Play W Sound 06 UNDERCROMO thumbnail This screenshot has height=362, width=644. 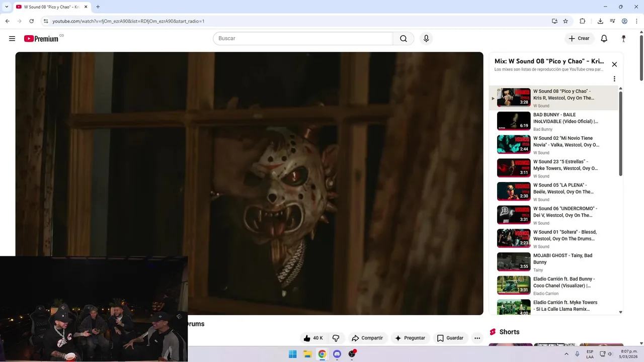coord(514,215)
